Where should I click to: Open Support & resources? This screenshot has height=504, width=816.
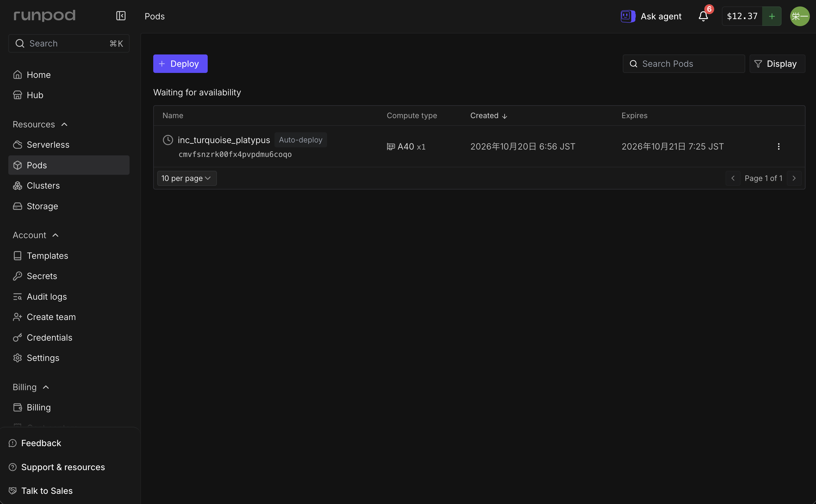pyautogui.click(x=57, y=467)
